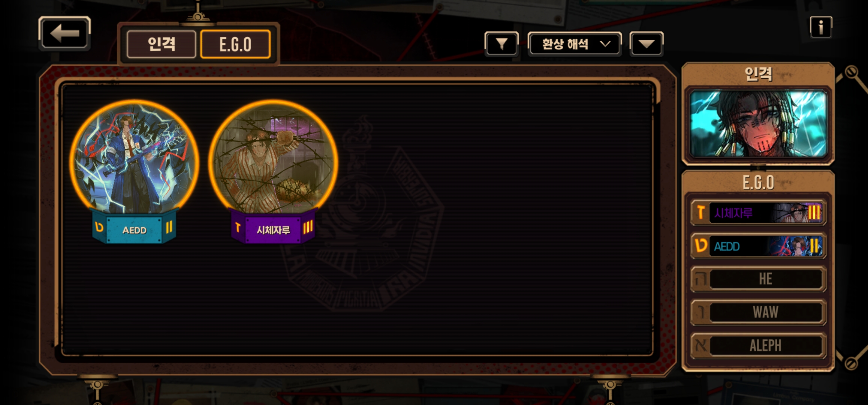The height and width of the screenshot is (405, 868).
Task: Go back using the arrow button
Action: click(x=64, y=33)
